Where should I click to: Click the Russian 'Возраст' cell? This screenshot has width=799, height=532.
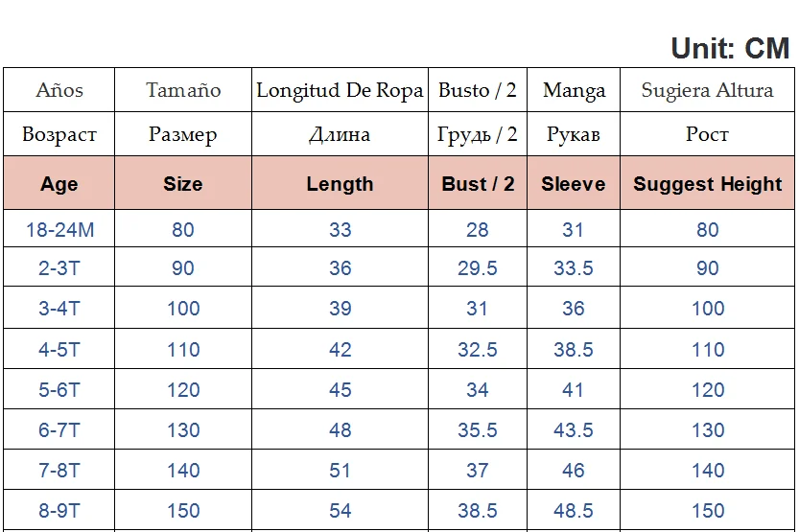pos(59,135)
